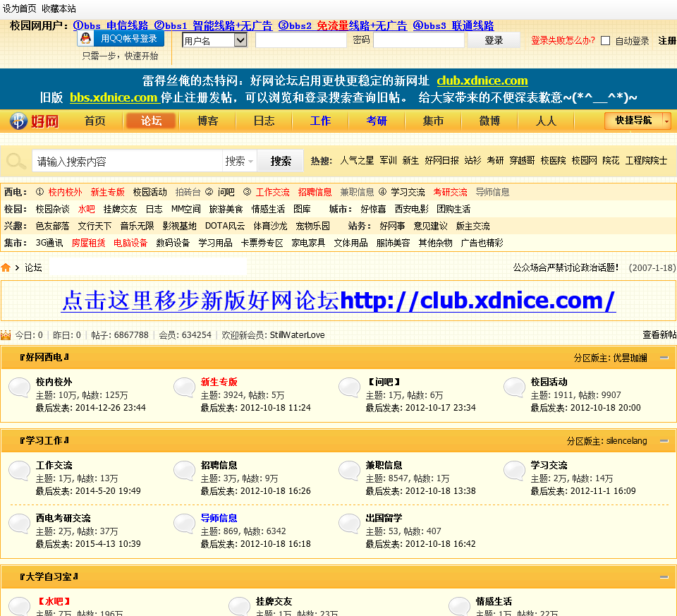Image resolution: width=677 pixels, height=616 pixels.
Task: Click the crown statistics icon beside 今日
Action: [6, 334]
